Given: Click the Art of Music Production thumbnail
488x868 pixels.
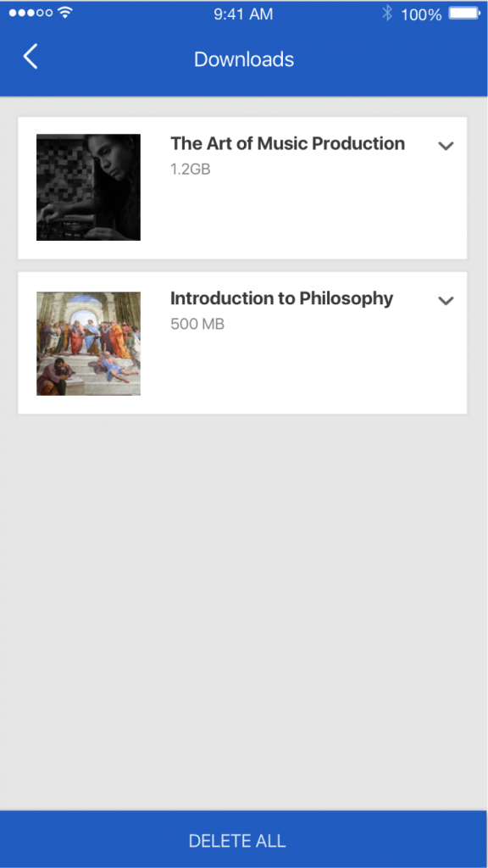Looking at the screenshot, I should (88, 186).
